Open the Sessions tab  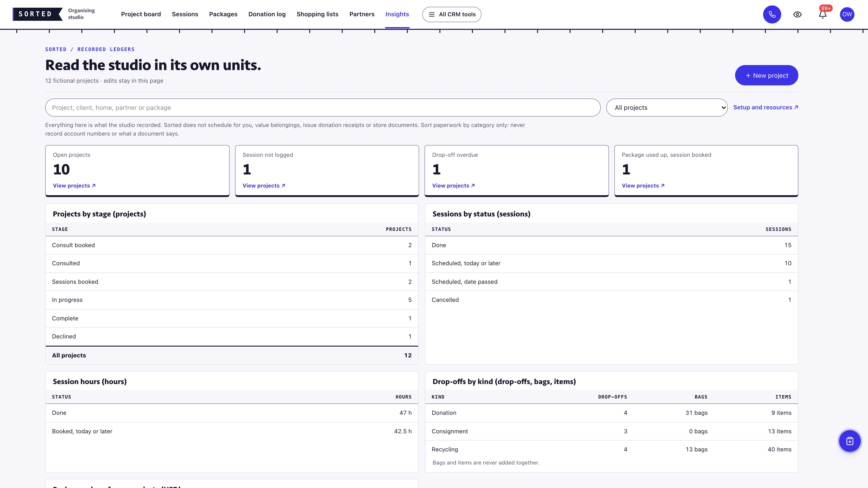click(185, 14)
